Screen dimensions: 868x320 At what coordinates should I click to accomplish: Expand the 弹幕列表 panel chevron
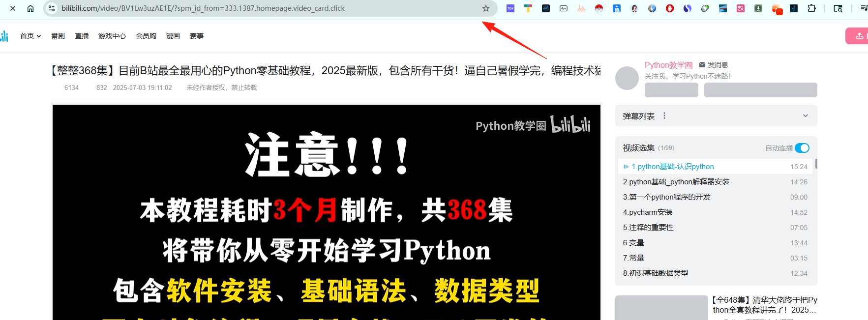pyautogui.click(x=806, y=116)
